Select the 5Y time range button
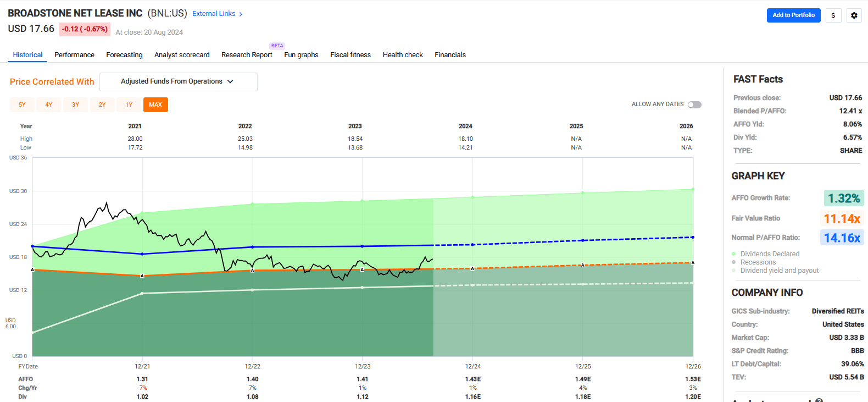Image resolution: width=868 pixels, height=402 pixels. [x=22, y=104]
